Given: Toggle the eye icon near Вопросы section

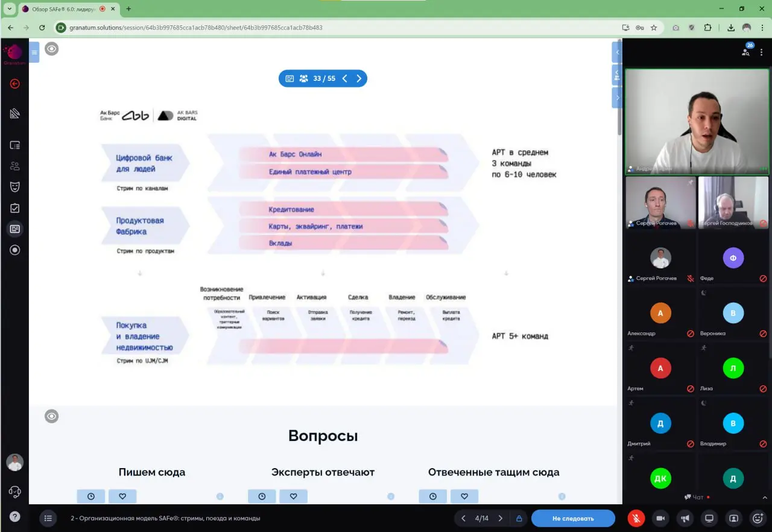Looking at the screenshot, I should click(x=51, y=416).
